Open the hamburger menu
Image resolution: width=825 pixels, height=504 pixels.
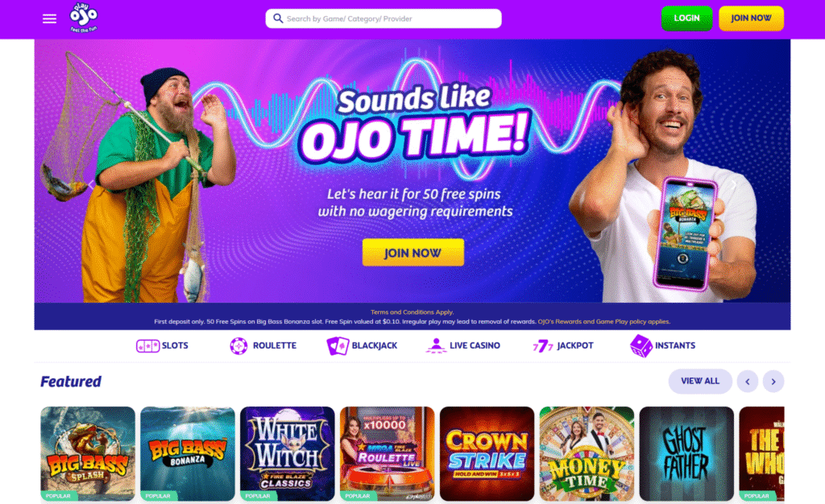pos(49,19)
